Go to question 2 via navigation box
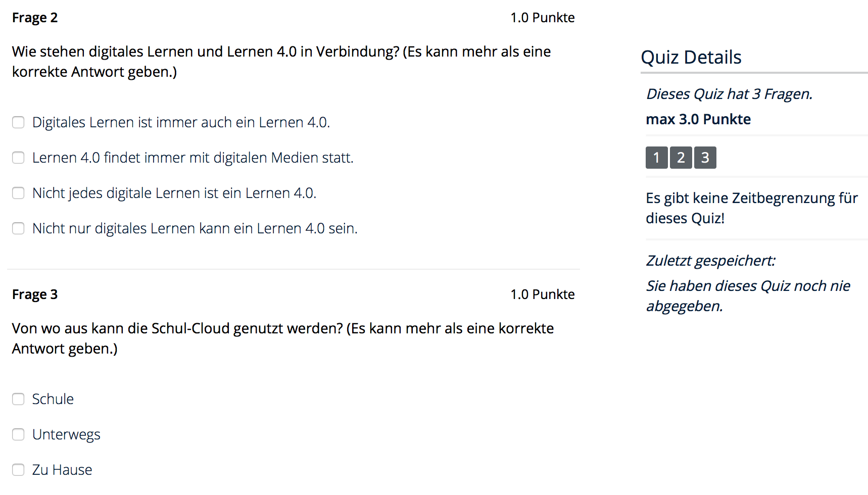 [x=681, y=158]
